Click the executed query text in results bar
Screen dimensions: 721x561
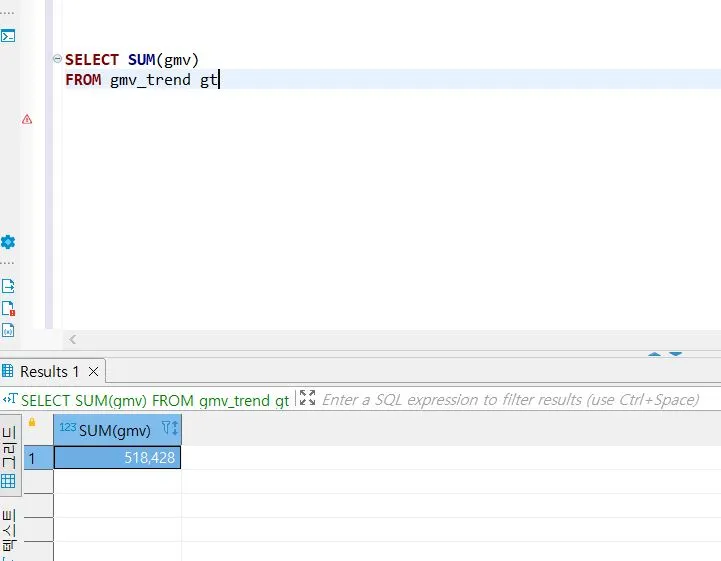tap(155, 401)
